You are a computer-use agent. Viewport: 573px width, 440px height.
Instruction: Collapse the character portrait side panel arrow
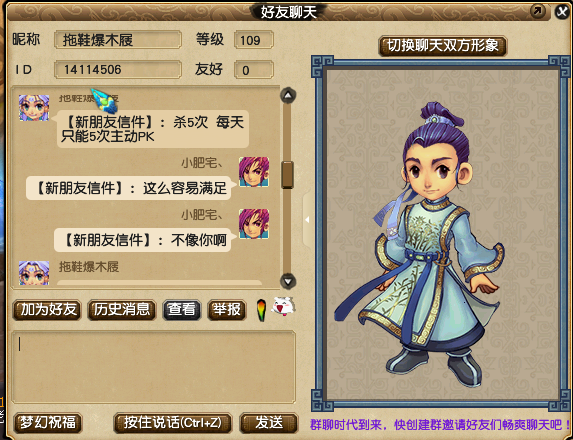point(307,220)
